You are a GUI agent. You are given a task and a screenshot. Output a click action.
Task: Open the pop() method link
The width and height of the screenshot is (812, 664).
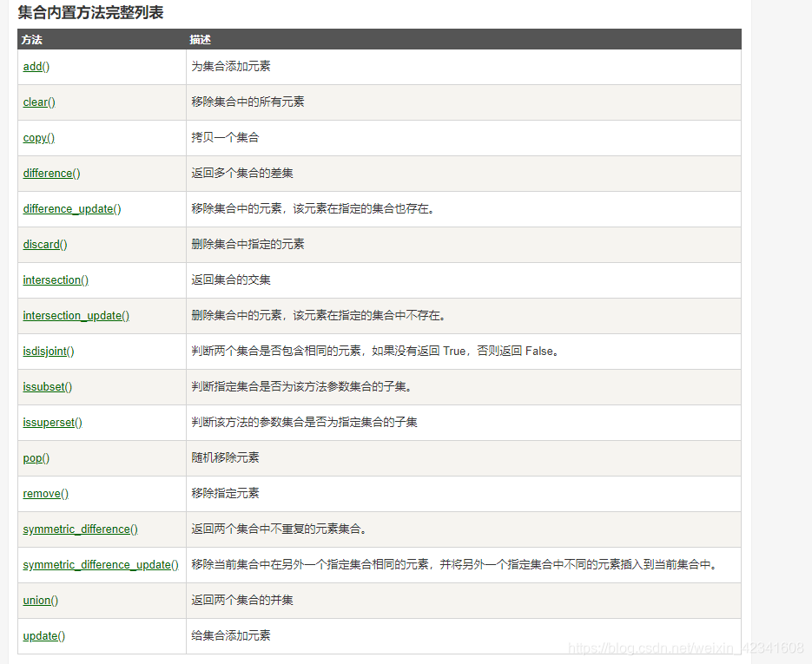(x=36, y=458)
